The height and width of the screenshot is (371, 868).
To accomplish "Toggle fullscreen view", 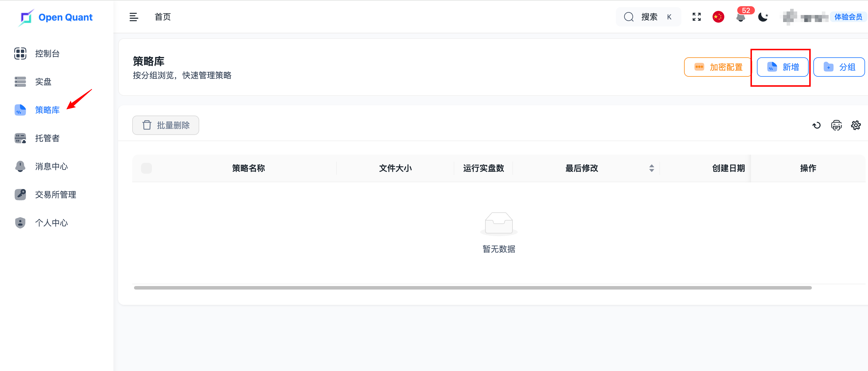I will click(x=696, y=16).
